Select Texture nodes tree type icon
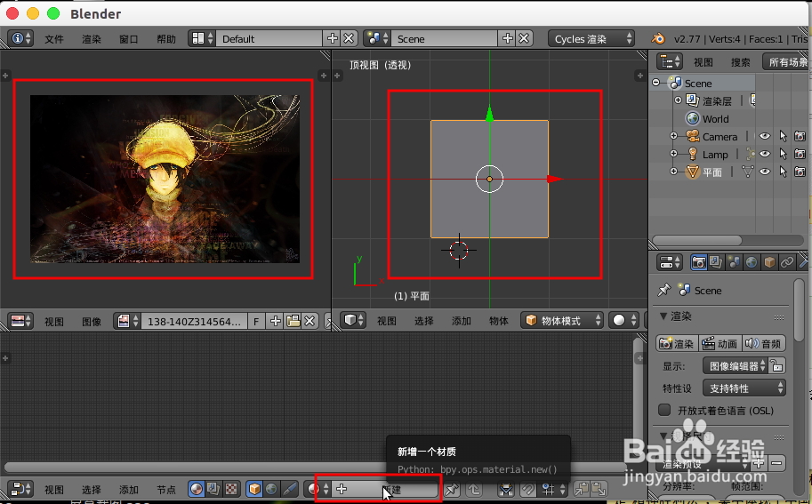 click(x=231, y=489)
